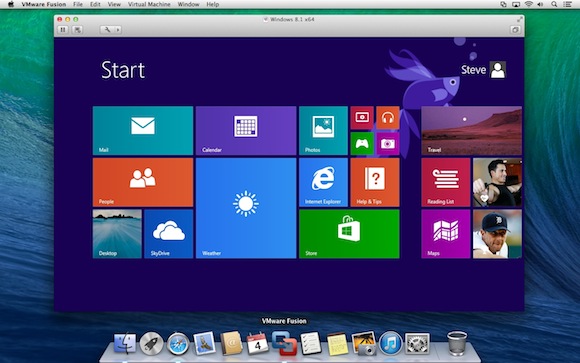The height and width of the screenshot is (363, 580).
Task: Click the AirPlay display icon
Action: (516, 4)
